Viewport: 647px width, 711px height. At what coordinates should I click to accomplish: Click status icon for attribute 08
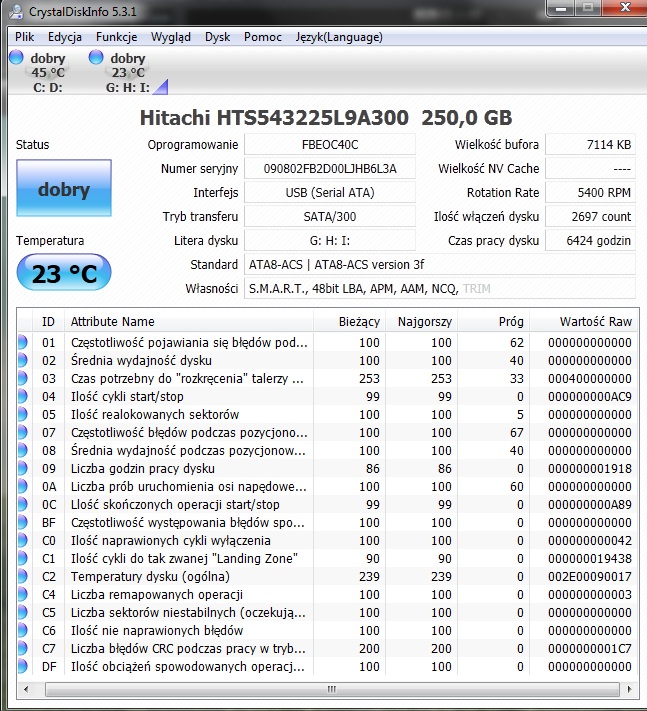click(23, 450)
